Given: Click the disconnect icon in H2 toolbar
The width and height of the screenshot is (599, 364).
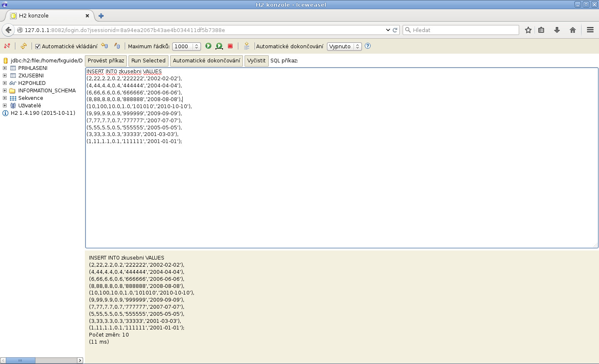Looking at the screenshot, I should pos(7,46).
